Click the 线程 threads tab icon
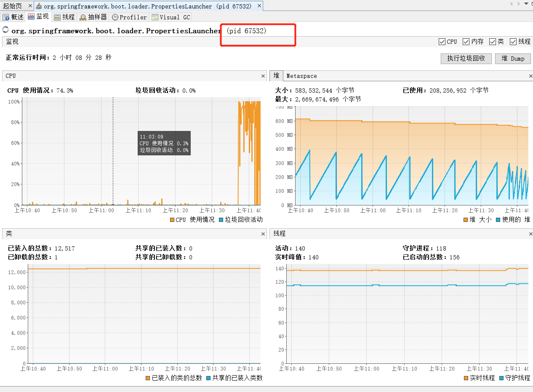The width and height of the screenshot is (533, 392). pos(57,17)
